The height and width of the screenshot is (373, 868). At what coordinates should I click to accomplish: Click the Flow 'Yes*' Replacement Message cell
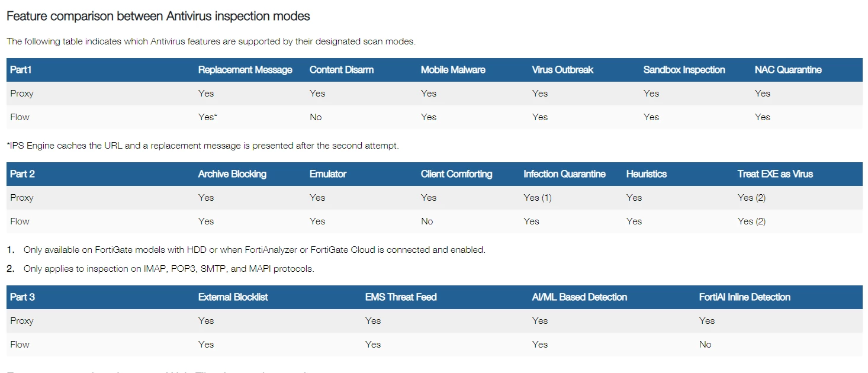coord(208,117)
